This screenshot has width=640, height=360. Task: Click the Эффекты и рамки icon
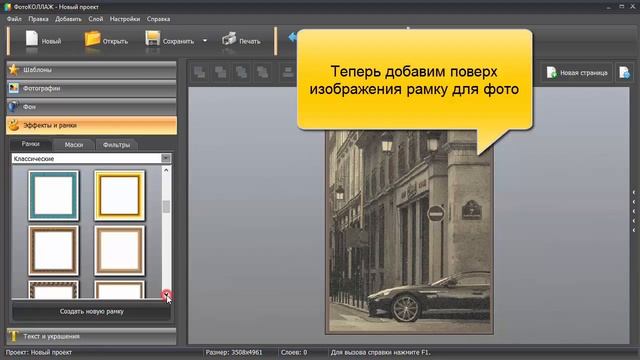point(13,125)
